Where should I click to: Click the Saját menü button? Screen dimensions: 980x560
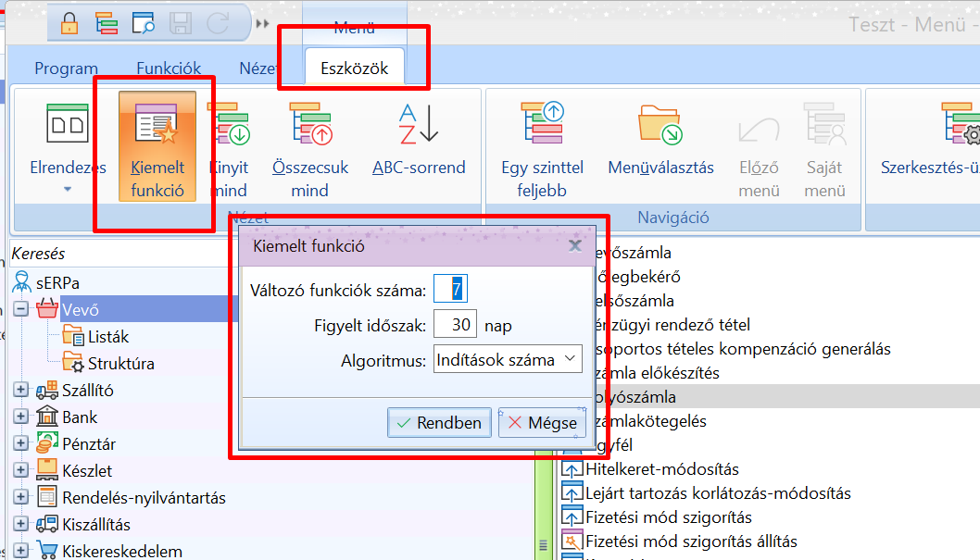(824, 150)
